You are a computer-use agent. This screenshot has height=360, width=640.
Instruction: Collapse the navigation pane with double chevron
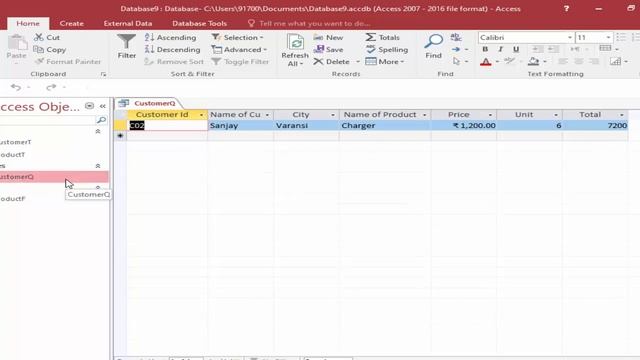click(102, 106)
